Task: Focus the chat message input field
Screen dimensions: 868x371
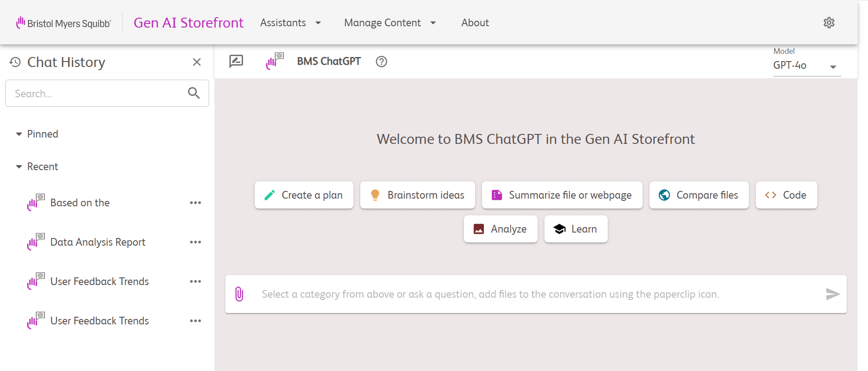Action: click(536, 294)
